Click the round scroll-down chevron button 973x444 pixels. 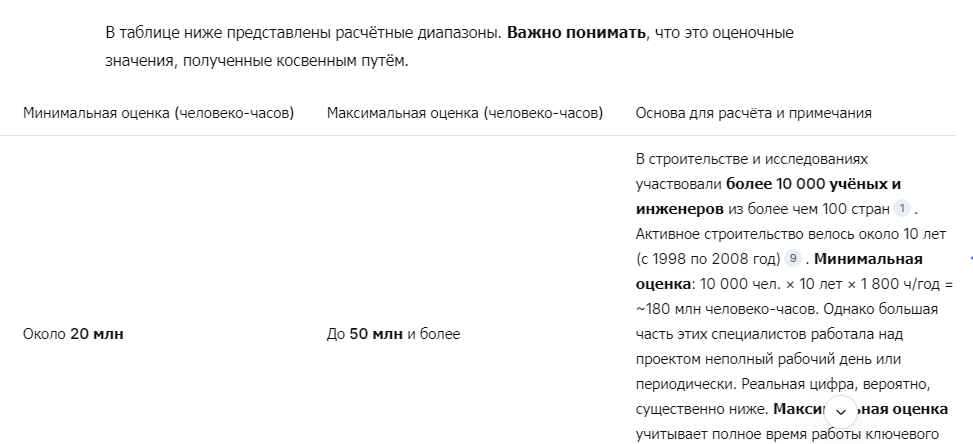tap(841, 412)
